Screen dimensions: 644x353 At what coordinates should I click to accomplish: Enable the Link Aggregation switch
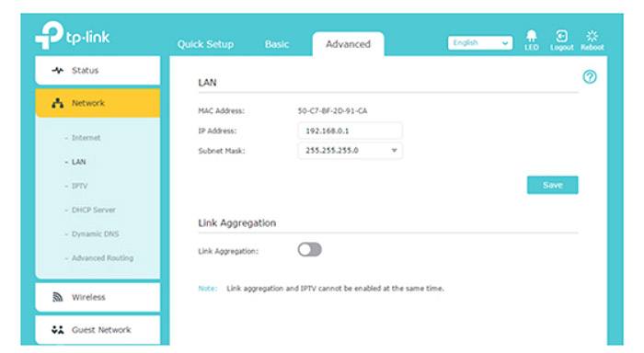[x=310, y=249]
